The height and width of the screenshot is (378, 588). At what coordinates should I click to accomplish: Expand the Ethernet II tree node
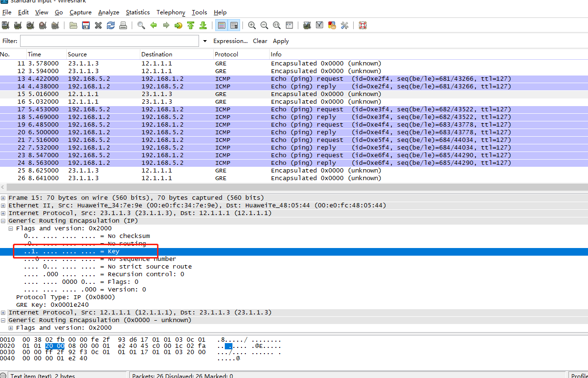click(x=4, y=205)
